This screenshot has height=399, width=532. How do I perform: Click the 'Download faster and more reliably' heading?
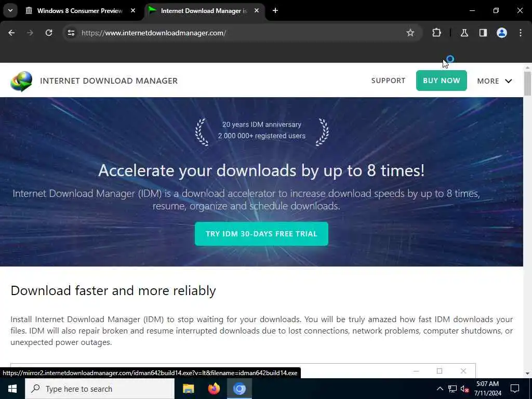point(113,291)
